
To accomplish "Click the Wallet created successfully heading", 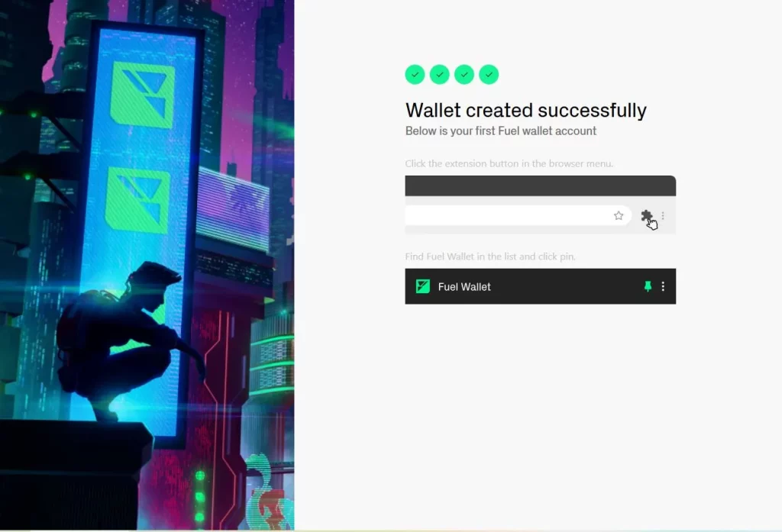I will click(x=525, y=110).
